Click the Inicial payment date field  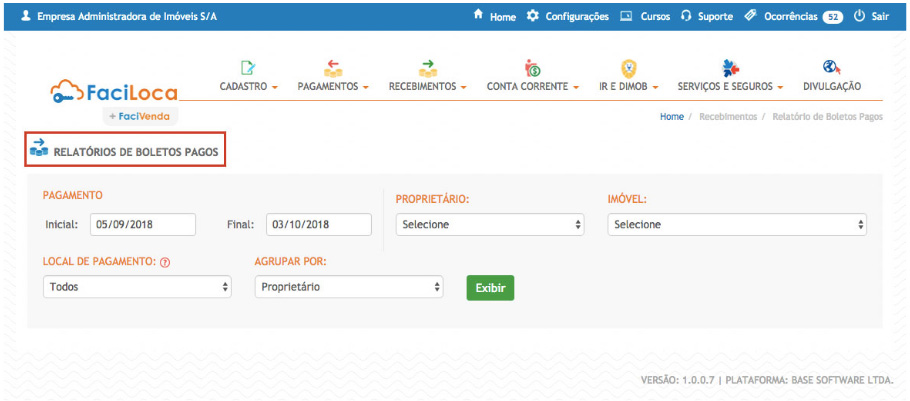tap(142, 225)
